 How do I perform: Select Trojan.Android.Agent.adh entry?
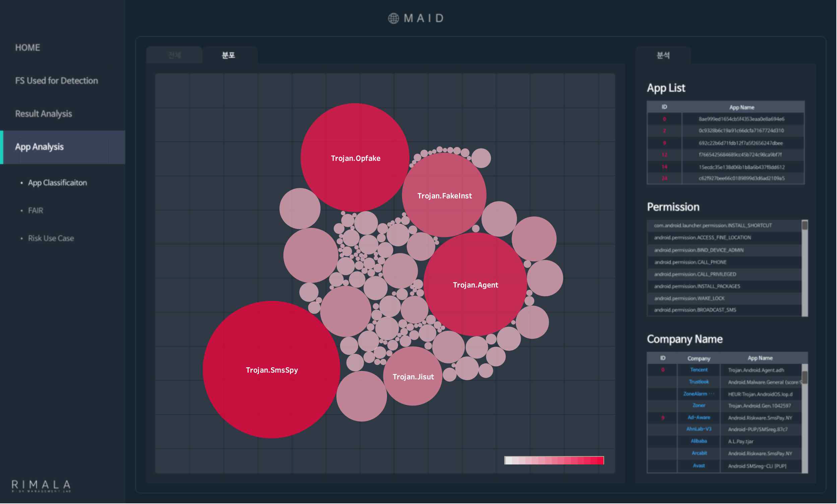pos(756,371)
